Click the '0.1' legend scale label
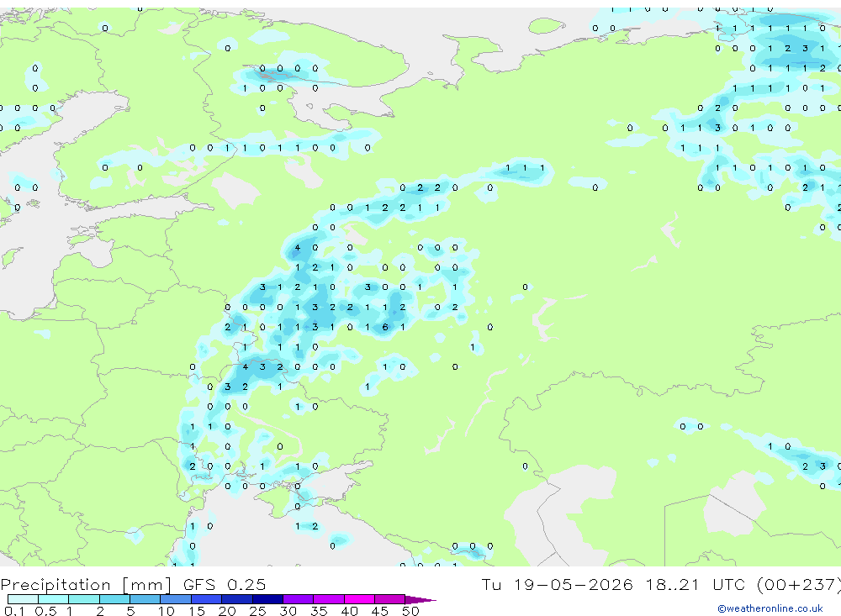Viewport: 841px width, 616px height. 14,611
